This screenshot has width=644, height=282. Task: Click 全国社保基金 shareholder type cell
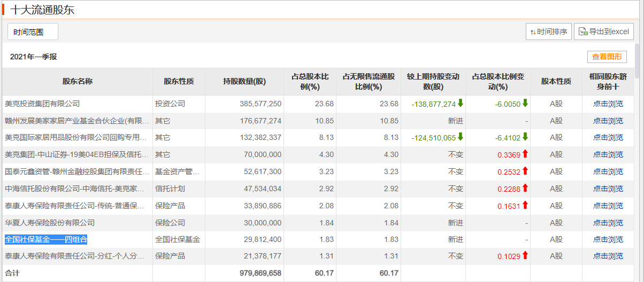[x=178, y=240]
